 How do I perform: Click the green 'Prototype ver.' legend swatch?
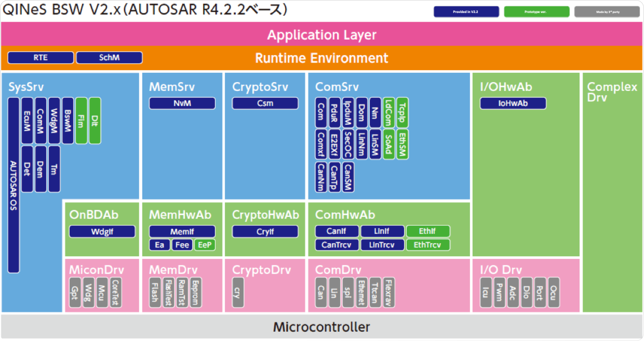point(536,12)
